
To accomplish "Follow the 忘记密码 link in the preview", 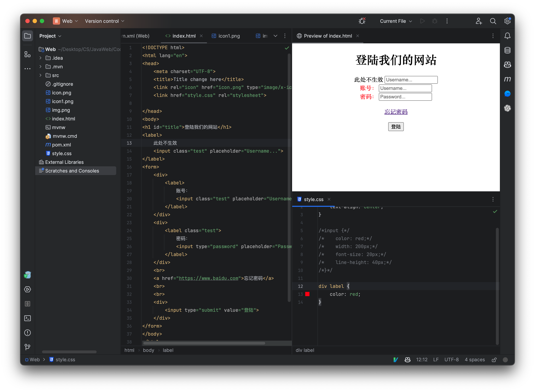I will coord(396,112).
